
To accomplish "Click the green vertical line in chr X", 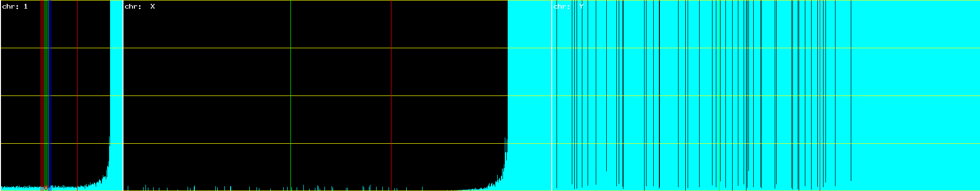I will pos(290,72).
